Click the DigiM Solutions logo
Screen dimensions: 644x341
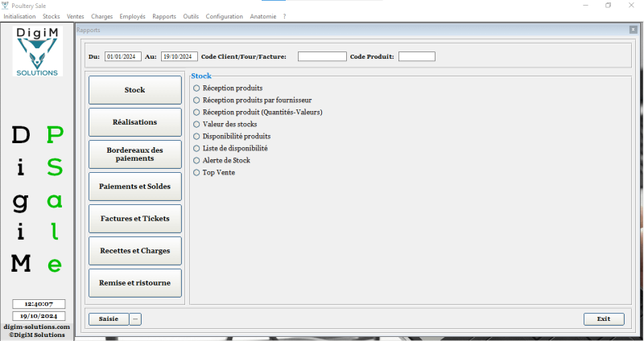(x=37, y=52)
